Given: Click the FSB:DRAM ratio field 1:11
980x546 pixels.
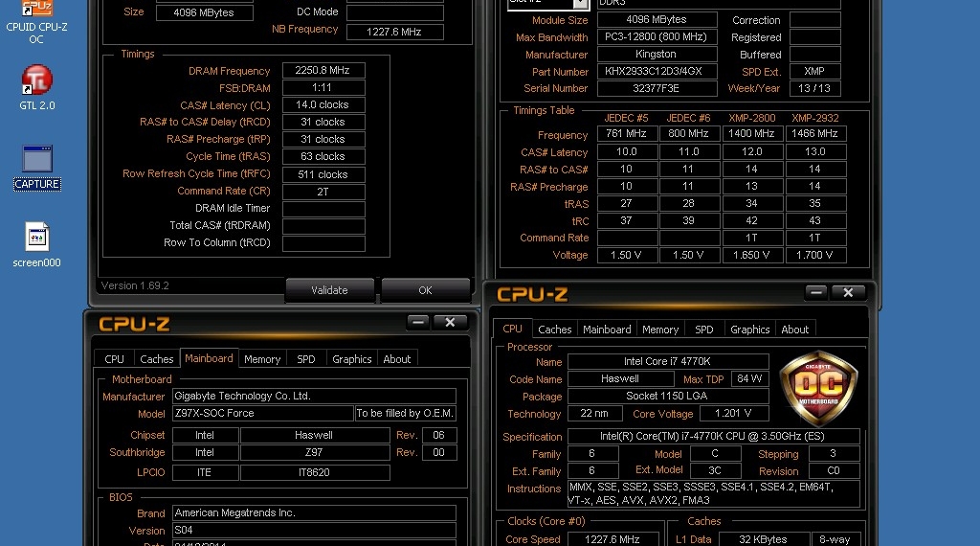Looking at the screenshot, I should pyautogui.click(x=323, y=87).
